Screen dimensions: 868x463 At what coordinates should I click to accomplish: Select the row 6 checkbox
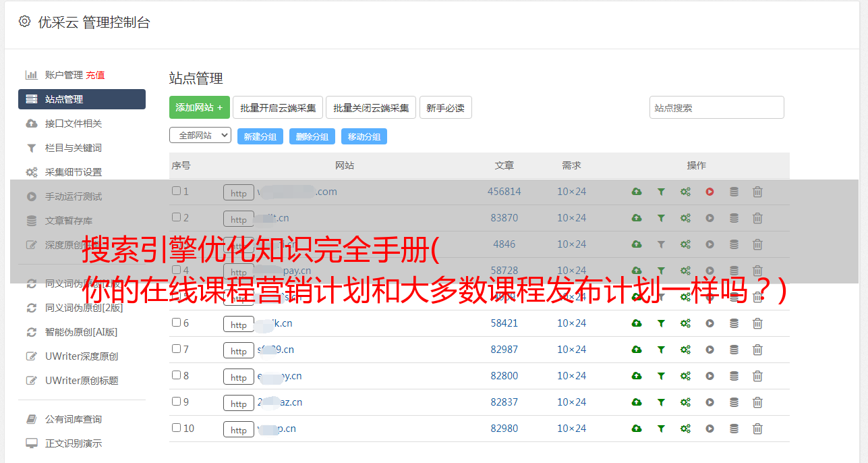pos(176,323)
